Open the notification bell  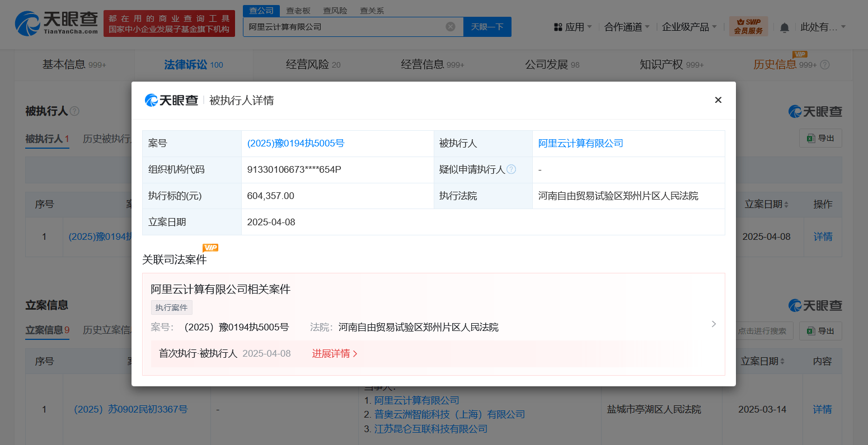pos(785,27)
